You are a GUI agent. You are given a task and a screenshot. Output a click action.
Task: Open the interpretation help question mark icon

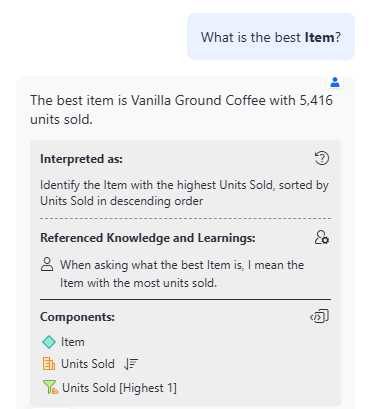(322, 158)
